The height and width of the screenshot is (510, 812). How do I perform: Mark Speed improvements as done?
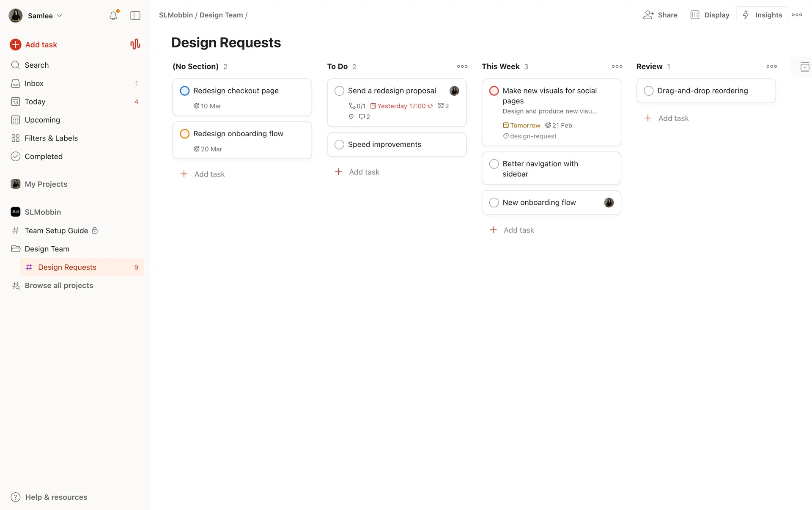[339, 144]
